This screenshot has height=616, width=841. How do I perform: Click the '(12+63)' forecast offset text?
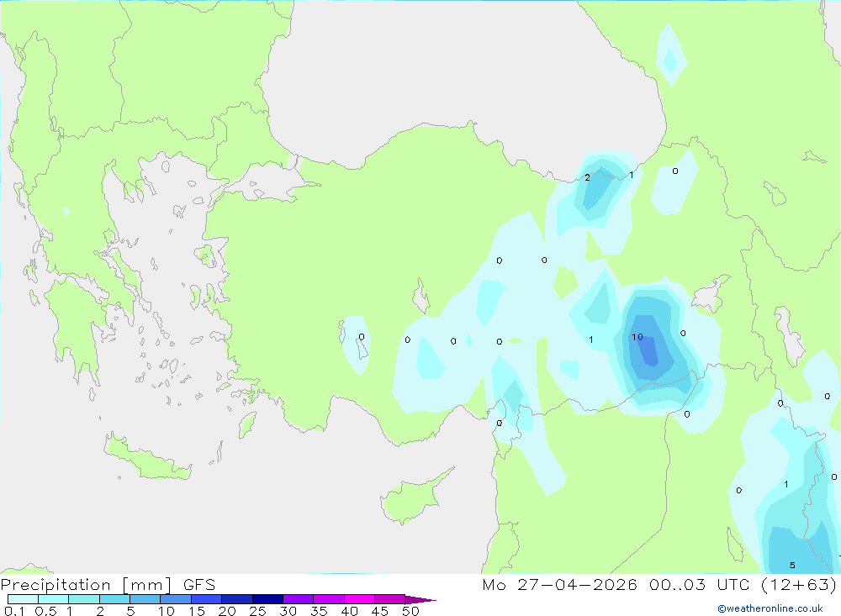[x=799, y=584]
